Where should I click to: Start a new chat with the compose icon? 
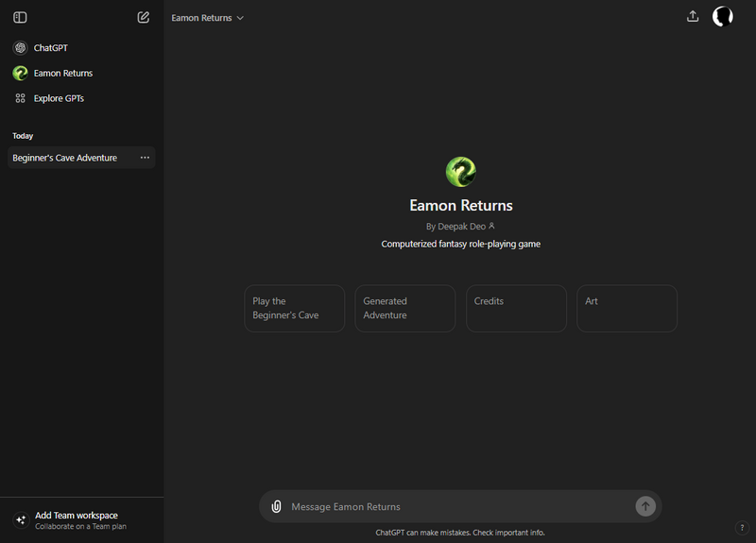coord(144,18)
